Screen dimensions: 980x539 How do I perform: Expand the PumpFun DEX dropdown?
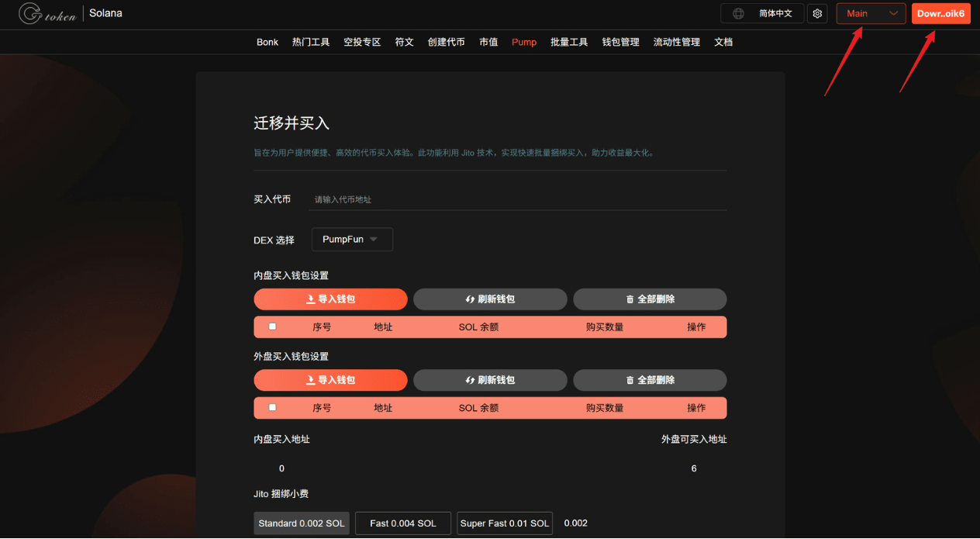(352, 240)
